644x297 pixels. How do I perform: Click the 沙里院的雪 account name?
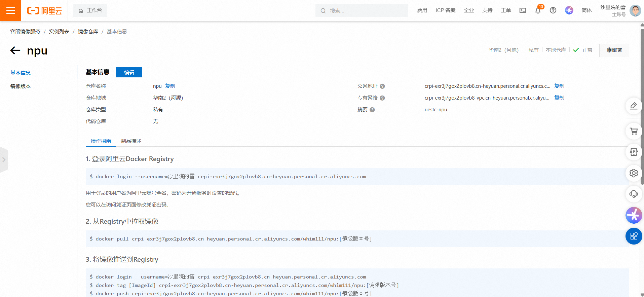point(613,7)
